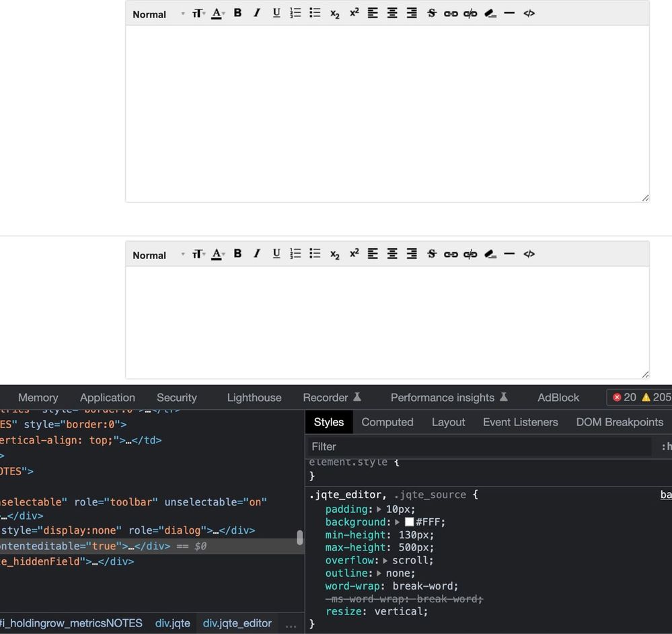
Task: Open the Event Listeners tab
Action: 520,422
